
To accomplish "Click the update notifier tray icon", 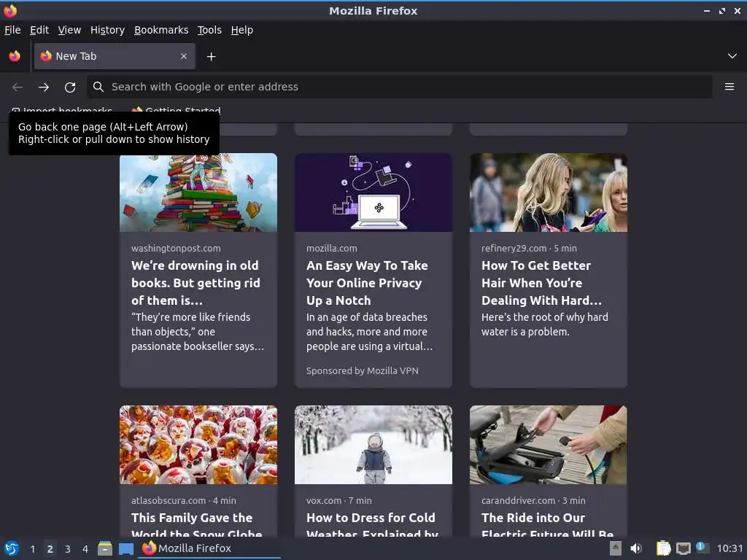I will (x=702, y=548).
